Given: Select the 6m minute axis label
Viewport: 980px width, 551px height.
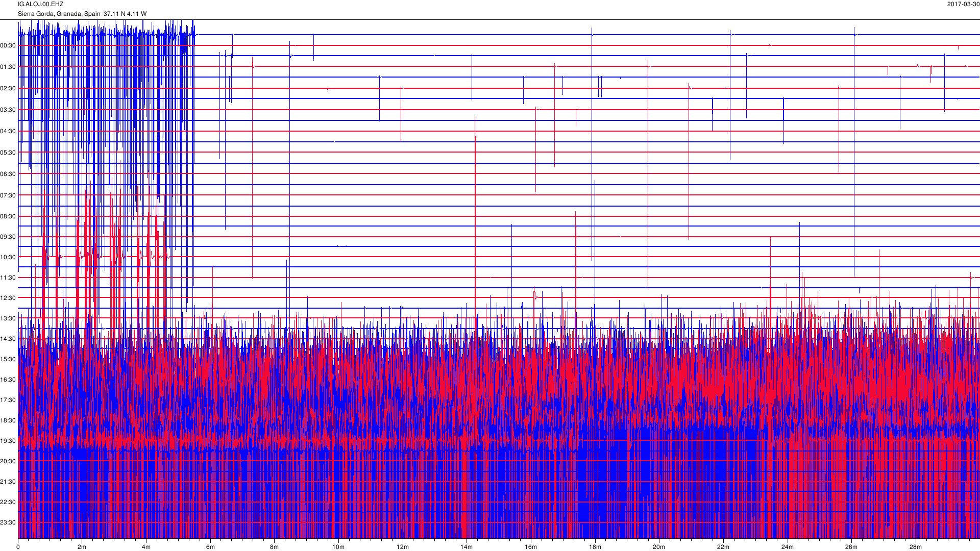Looking at the screenshot, I should (210, 547).
